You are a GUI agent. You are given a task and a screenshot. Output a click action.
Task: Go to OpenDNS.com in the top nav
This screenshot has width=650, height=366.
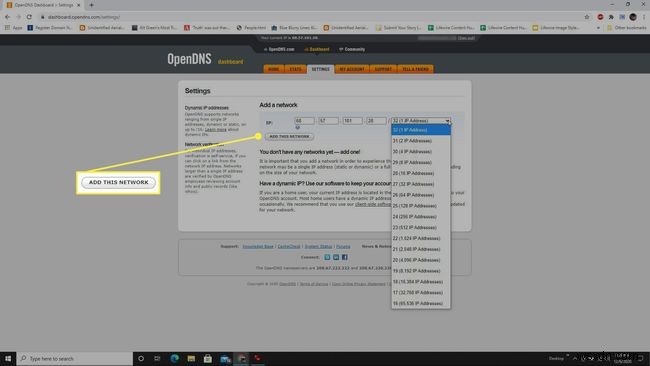point(279,49)
